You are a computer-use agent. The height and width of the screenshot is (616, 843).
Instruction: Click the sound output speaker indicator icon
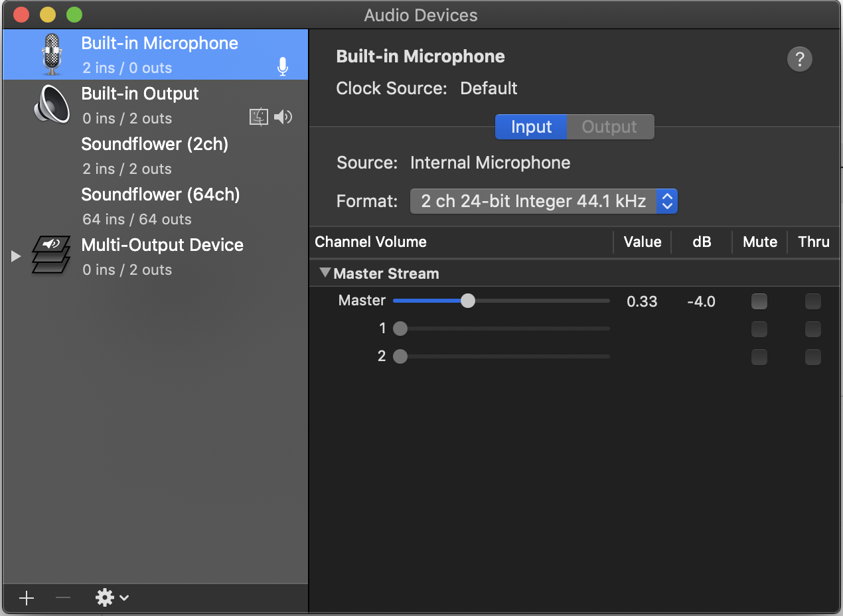click(283, 117)
